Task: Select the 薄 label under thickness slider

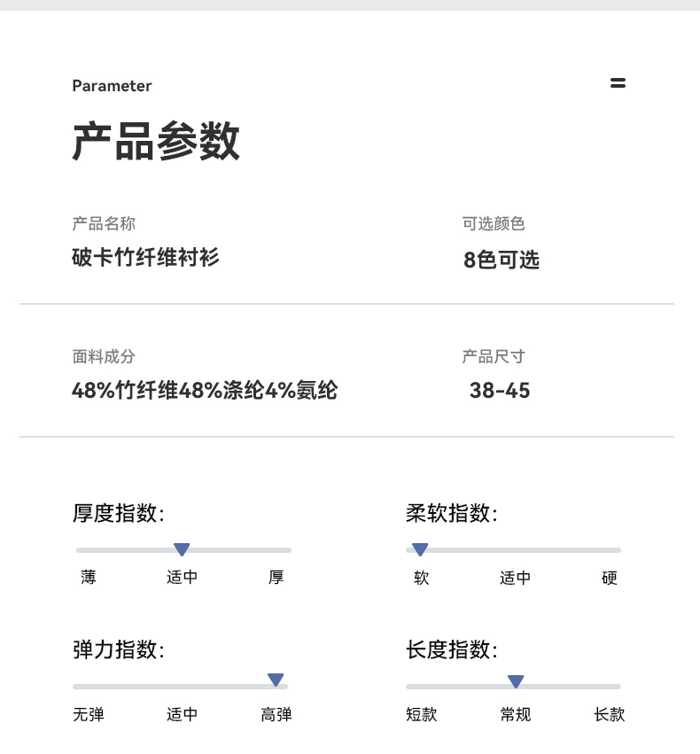Action: coord(89,577)
